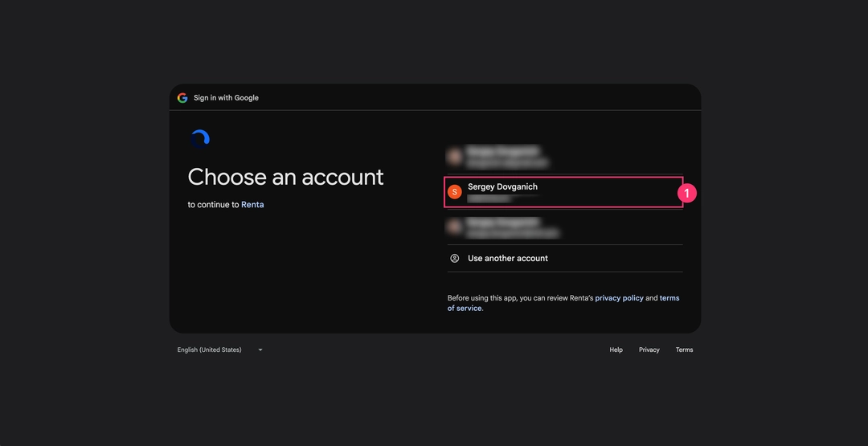Open the Help footer link
The width and height of the screenshot is (868, 446).
click(x=616, y=350)
